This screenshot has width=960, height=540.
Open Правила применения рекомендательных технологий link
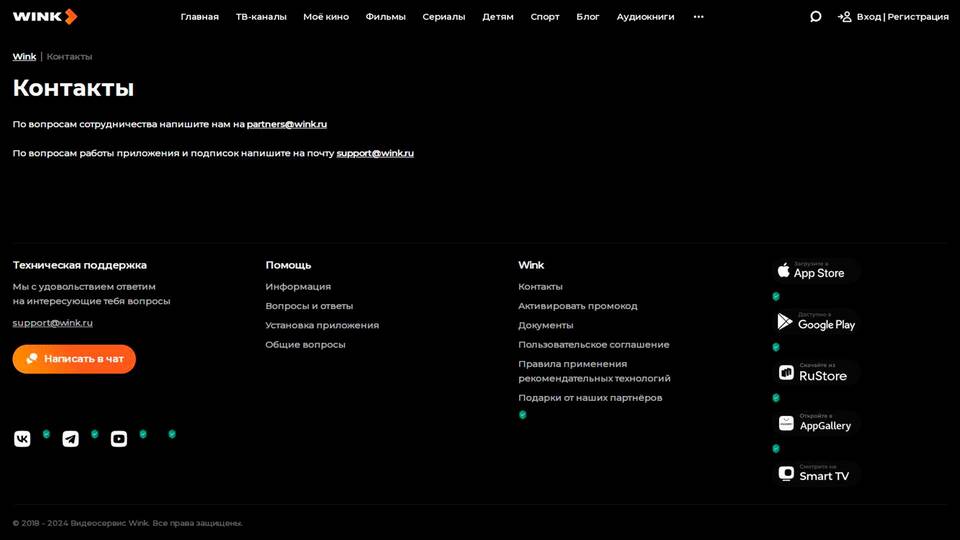click(594, 371)
